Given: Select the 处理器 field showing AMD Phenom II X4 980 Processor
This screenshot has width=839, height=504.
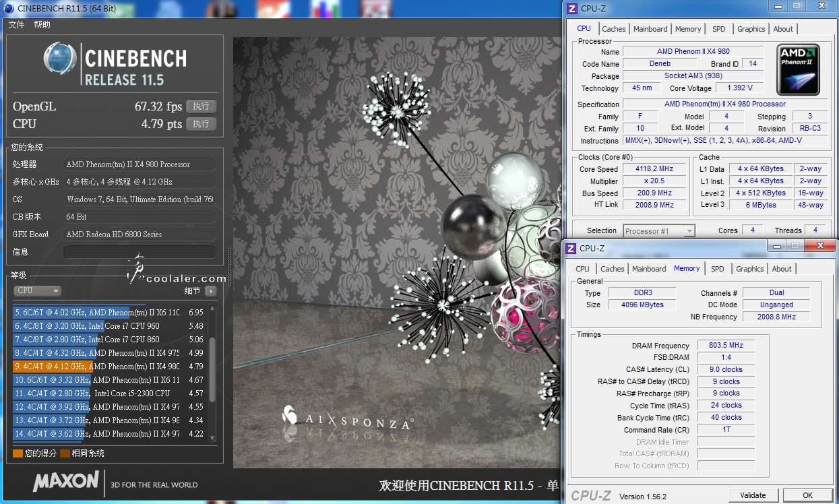Looking at the screenshot, I should click(x=139, y=164).
